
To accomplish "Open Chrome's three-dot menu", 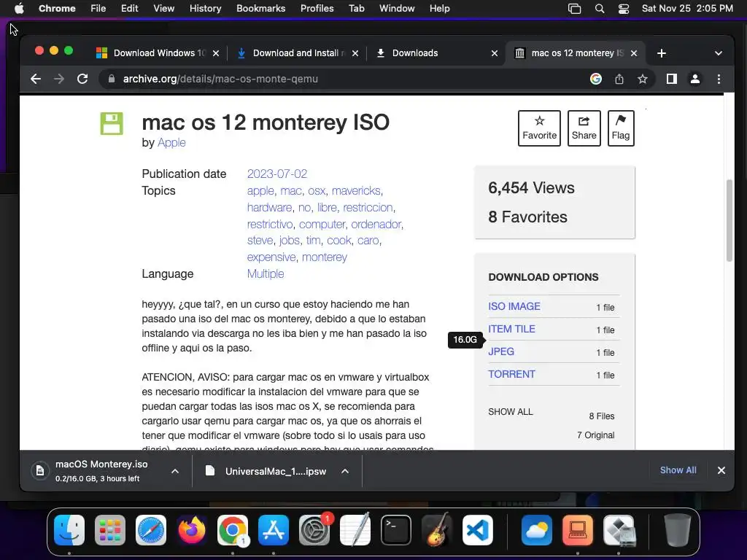I will pos(719,79).
